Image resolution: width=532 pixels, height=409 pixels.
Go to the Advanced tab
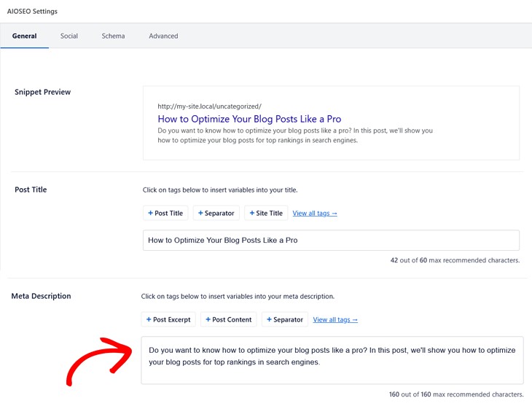163,36
